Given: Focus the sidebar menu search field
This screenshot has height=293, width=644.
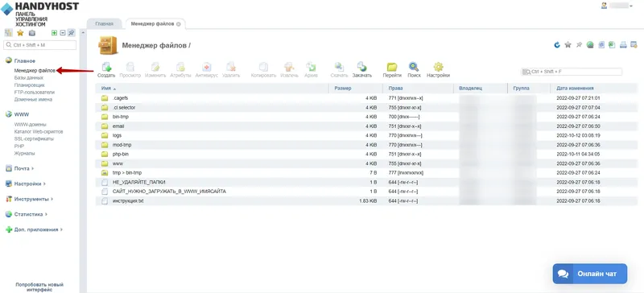Looking at the screenshot, I should click(39, 45).
